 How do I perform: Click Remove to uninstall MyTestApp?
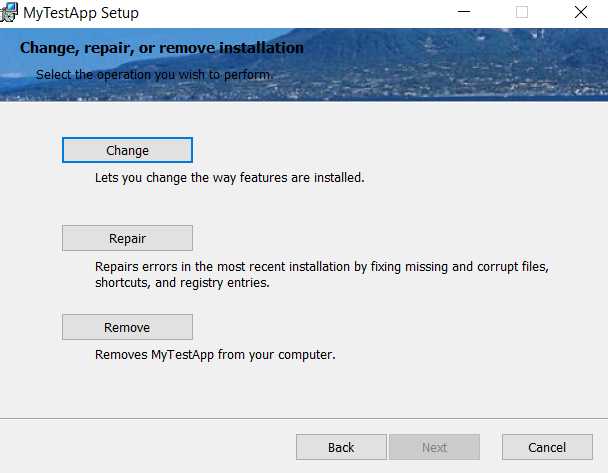click(127, 327)
